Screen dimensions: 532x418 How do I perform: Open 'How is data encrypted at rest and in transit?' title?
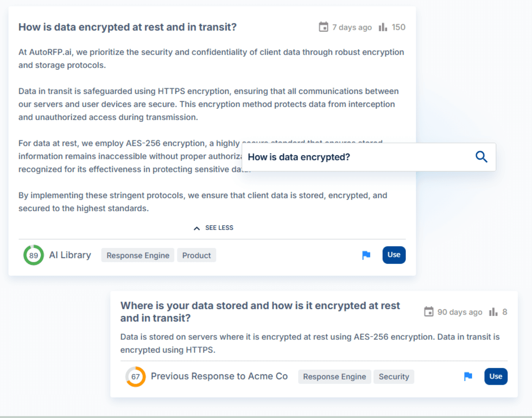click(128, 27)
